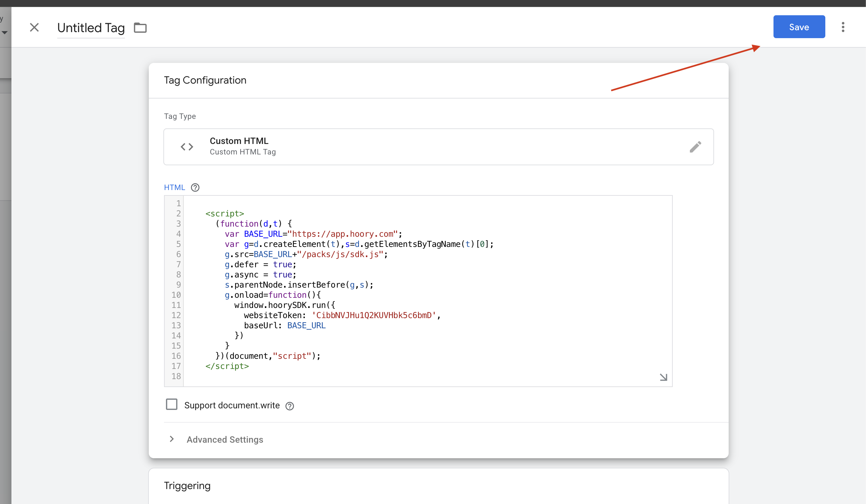Click the websiteToken value line

342,315
